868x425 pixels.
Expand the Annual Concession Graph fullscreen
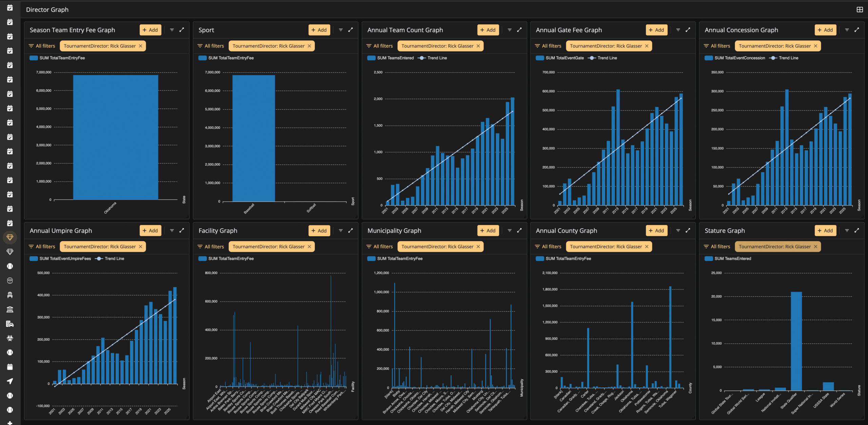tap(857, 30)
